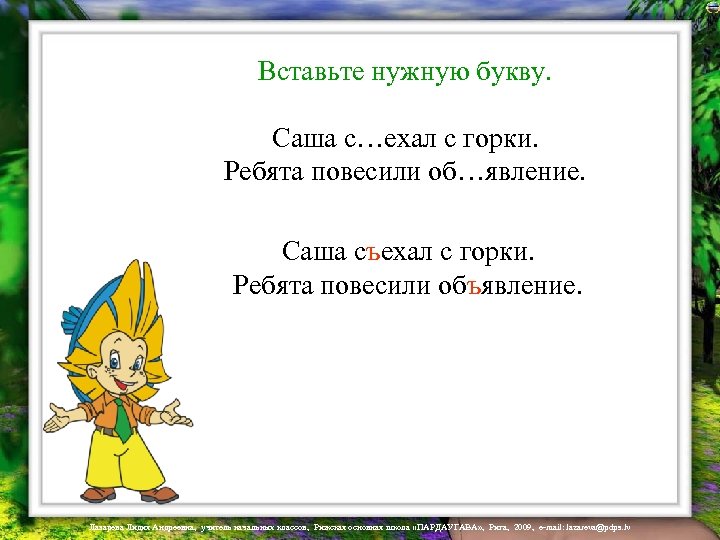Click the small round button at the top right corner
Viewport: 720px width, 540px height.
(x=714, y=5)
